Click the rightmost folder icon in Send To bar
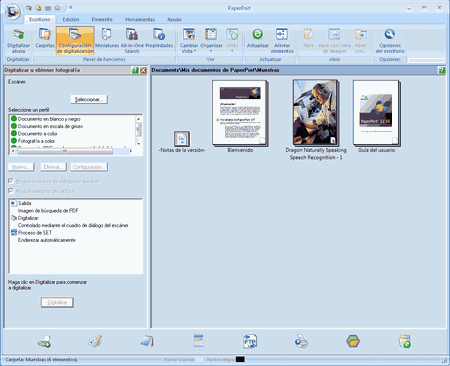450x366 pixels. (x=404, y=342)
